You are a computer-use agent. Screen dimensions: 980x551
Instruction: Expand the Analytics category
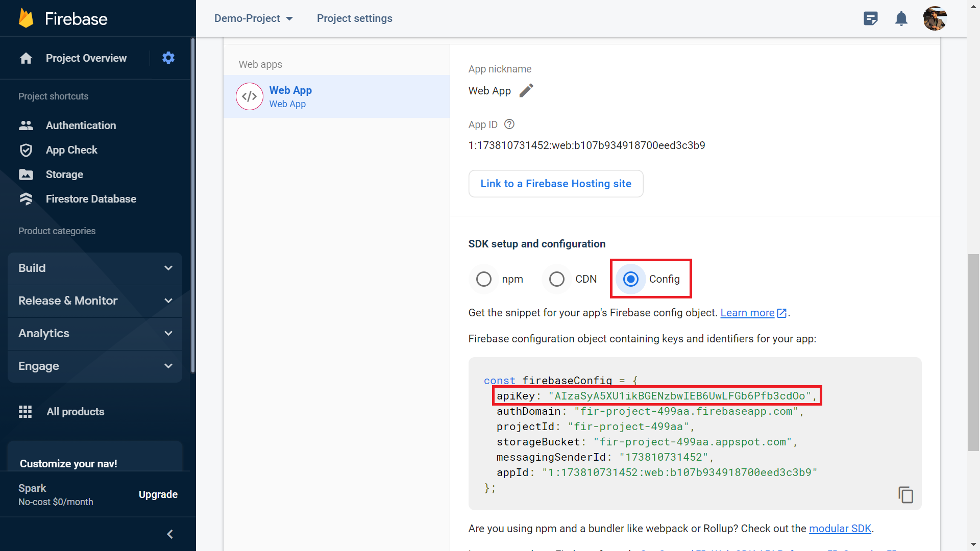95,334
